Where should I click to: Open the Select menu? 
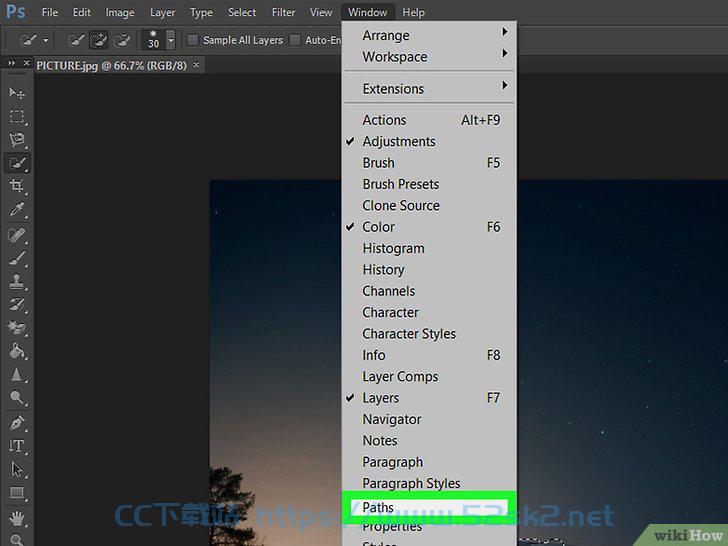(x=242, y=13)
